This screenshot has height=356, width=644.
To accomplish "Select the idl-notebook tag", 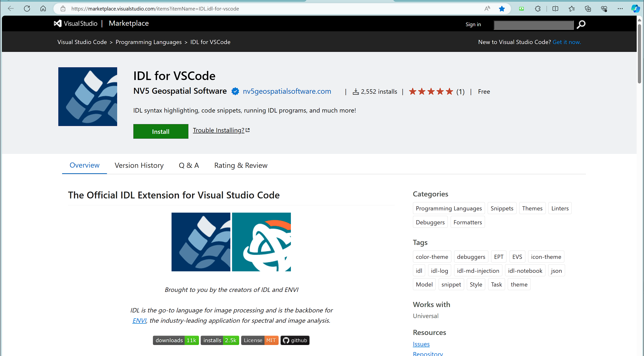I will [x=525, y=271].
